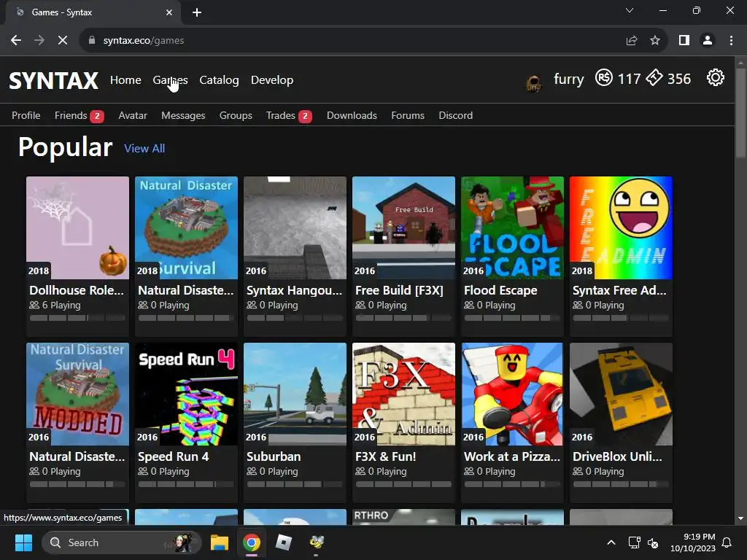Open Work at a Pizza Place thumbnail
The image size is (747, 560).
[512, 394]
